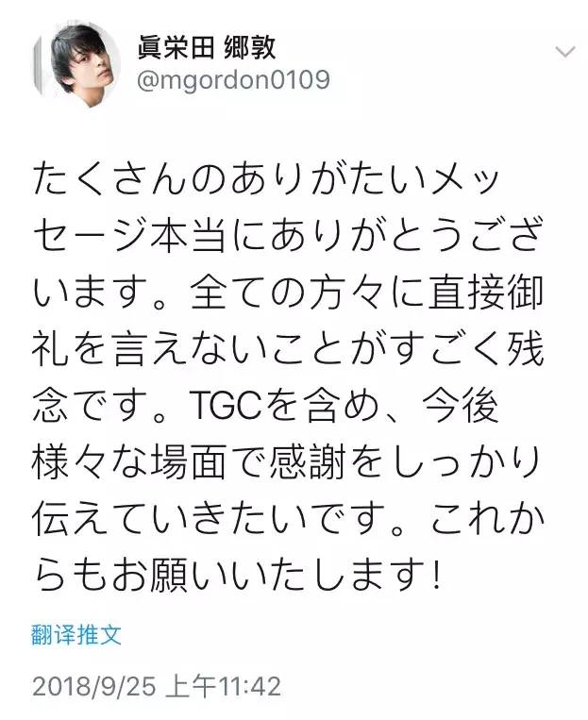
Task: Tap the word ありがとうござ in tweet
Action: 405,236
